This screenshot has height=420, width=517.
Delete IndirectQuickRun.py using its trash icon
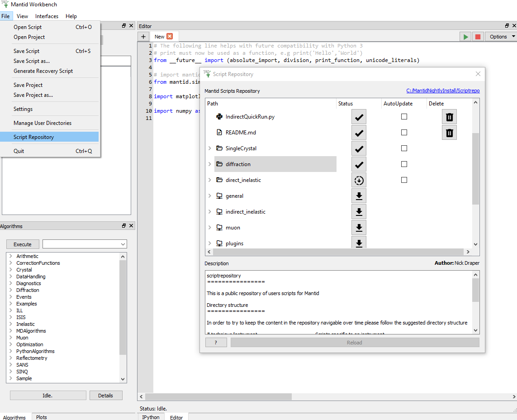click(449, 117)
